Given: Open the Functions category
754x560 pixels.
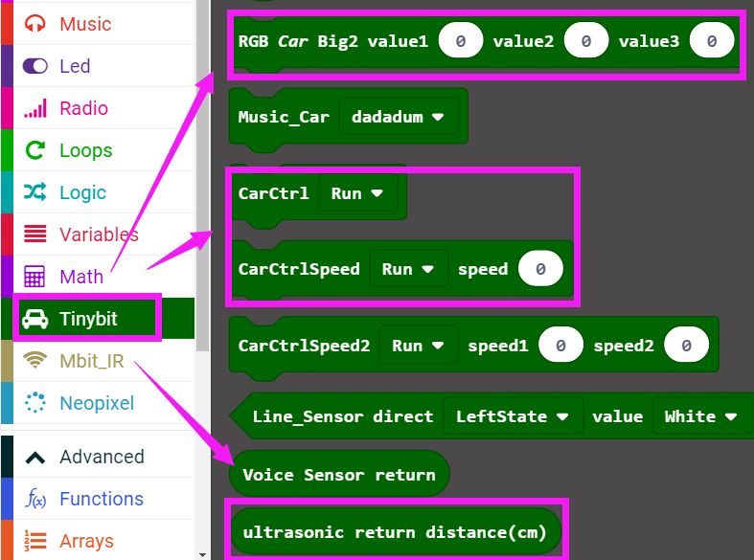Looking at the screenshot, I should point(101,499).
